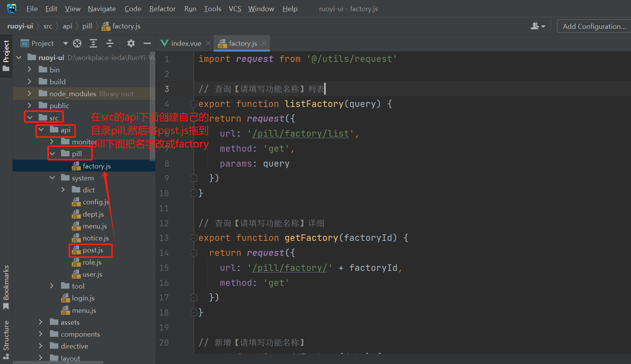This screenshot has width=631, height=364.
Task: Toggle the Structure tool window side tab
Action: tap(6, 340)
